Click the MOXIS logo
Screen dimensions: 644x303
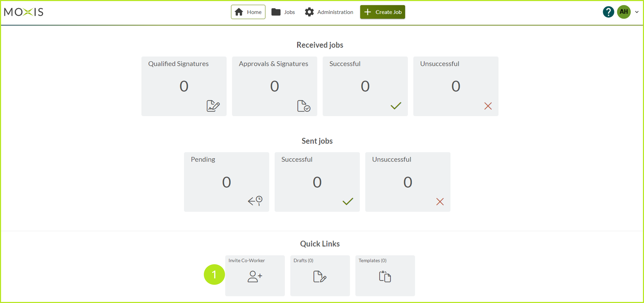(23, 12)
